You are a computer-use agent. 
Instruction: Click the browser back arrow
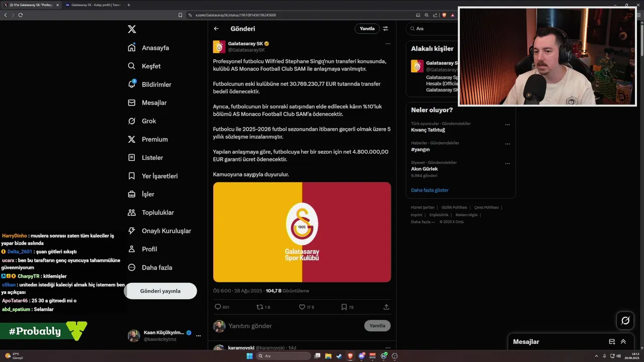(6, 15)
